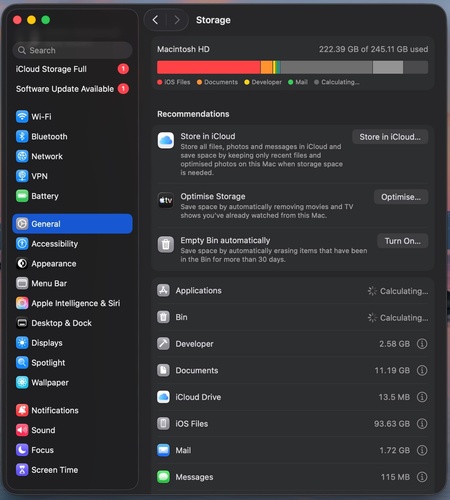
Task: Select Displays label in sidebar
Action: 47,343
